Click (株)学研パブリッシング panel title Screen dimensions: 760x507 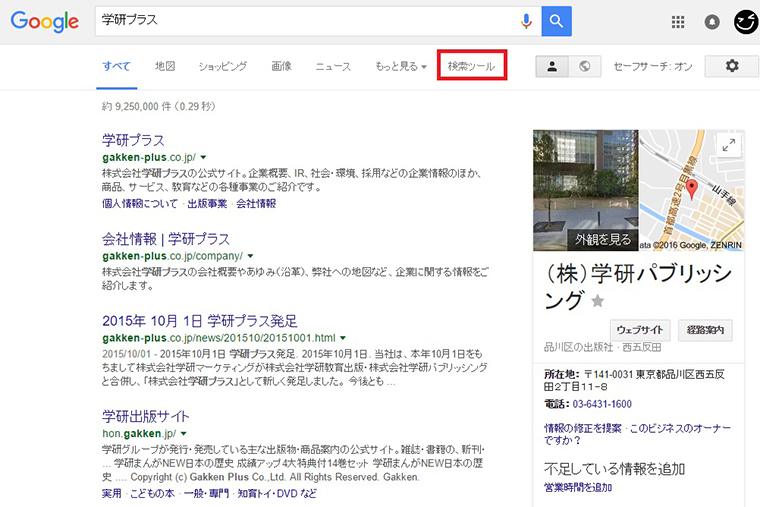(638, 287)
